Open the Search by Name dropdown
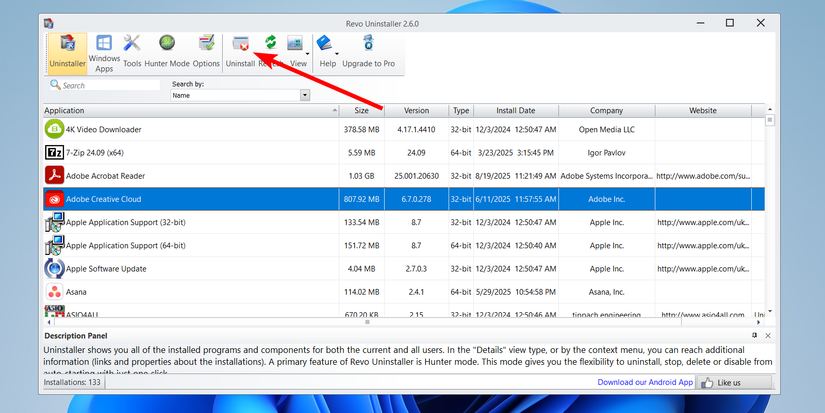The width and height of the screenshot is (825, 413). [305, 95]
